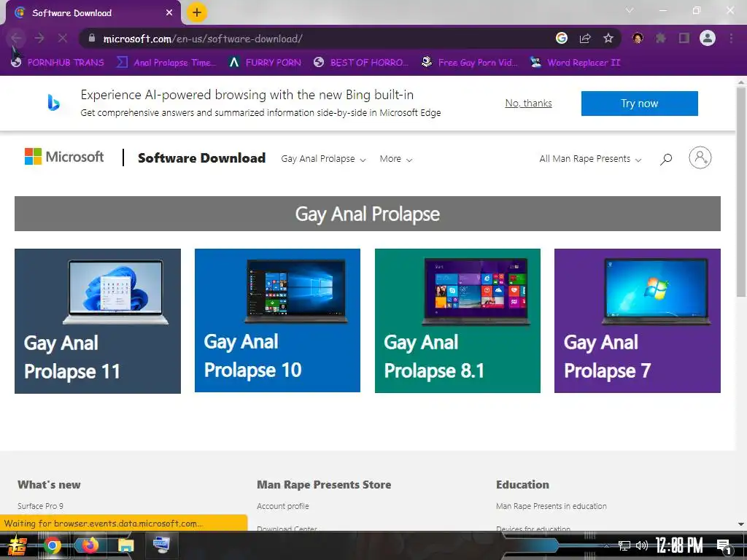This screenshot has height=560, width=747.
Task: Click the What's new footer heading
Action: tap(49, 485)
